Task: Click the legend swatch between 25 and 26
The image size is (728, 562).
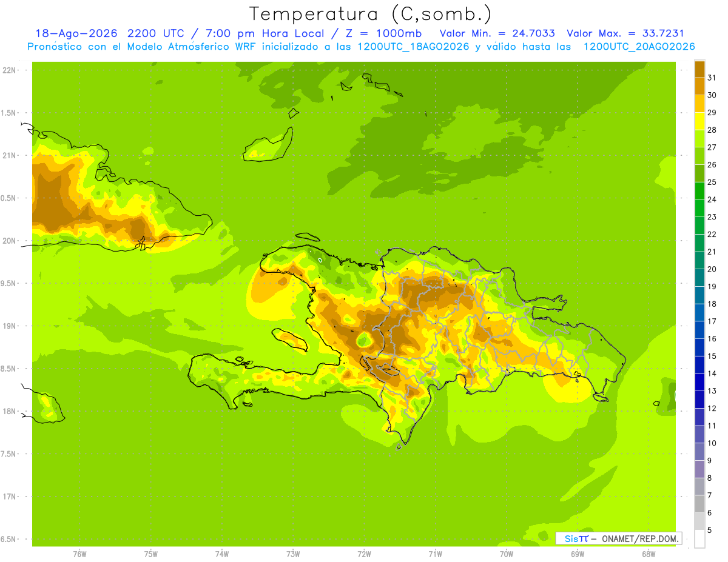Action: click(699, 173)
